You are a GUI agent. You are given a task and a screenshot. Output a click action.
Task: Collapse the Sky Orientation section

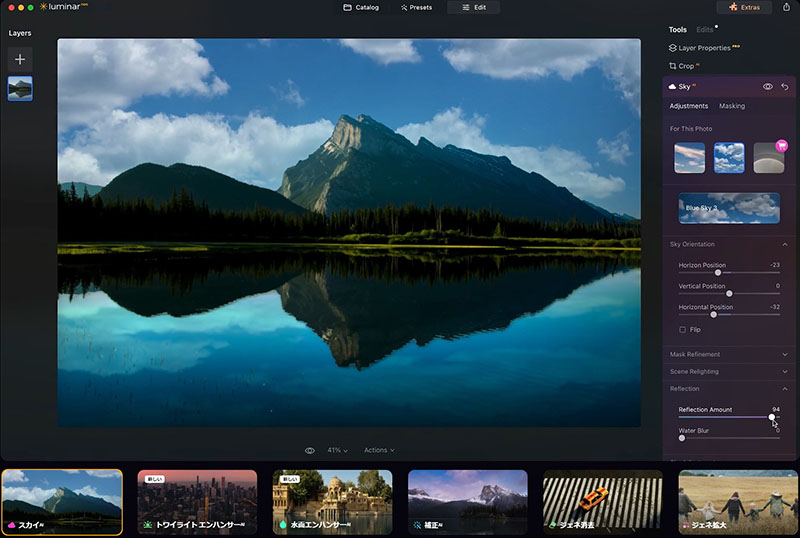[x=785, y=244]
